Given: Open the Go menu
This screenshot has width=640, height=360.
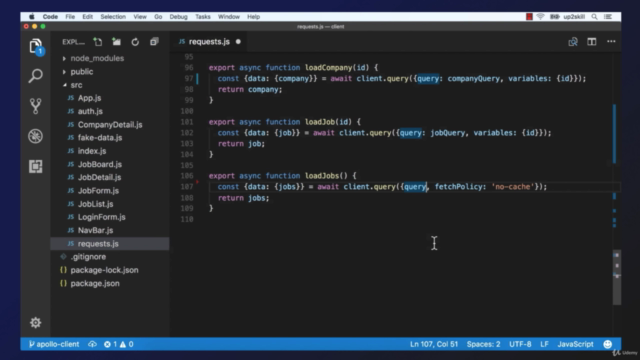Looking at the screenshot, I should point(158,17).
